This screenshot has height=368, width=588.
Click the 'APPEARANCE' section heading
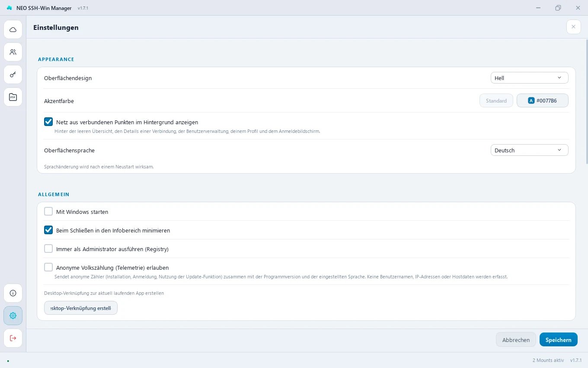56,59
